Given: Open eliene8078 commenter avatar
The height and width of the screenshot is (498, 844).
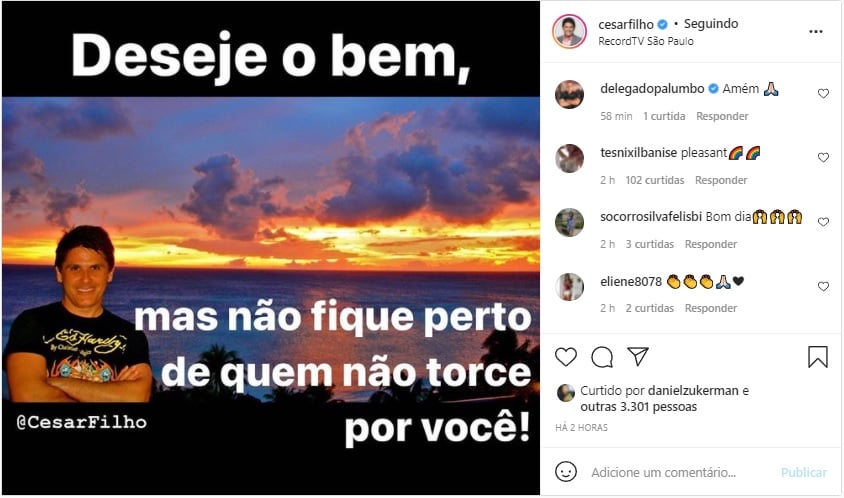Looking at the screenshot, I should [569, 286].
